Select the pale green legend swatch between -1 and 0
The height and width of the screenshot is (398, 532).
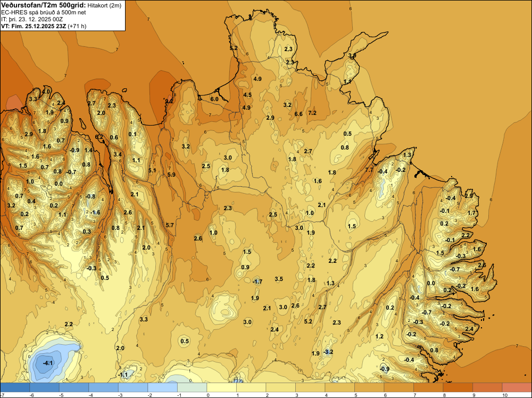point(192,387)
